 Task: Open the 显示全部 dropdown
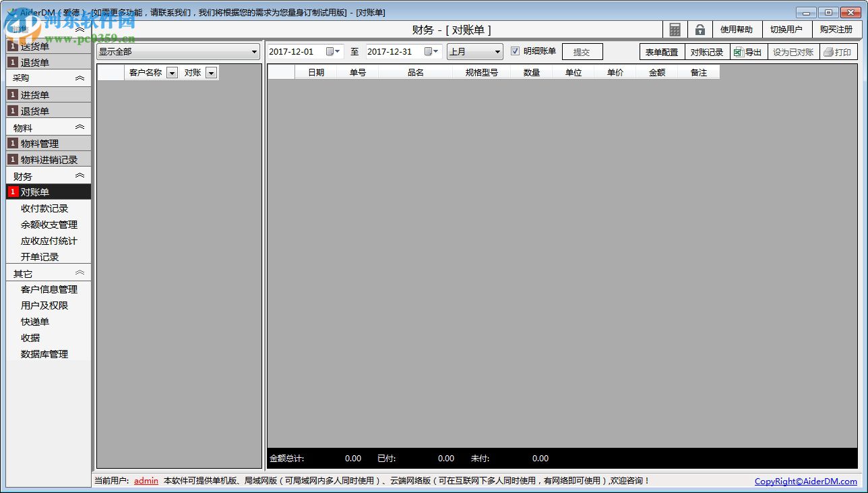click(x=178, y=52)
